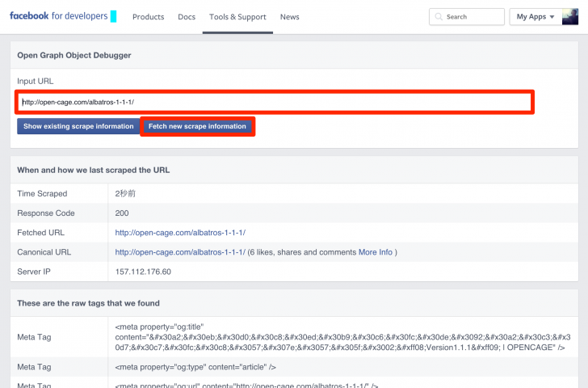Select the og:title meta tag content
588x388 pixels.
click(342, 337)
